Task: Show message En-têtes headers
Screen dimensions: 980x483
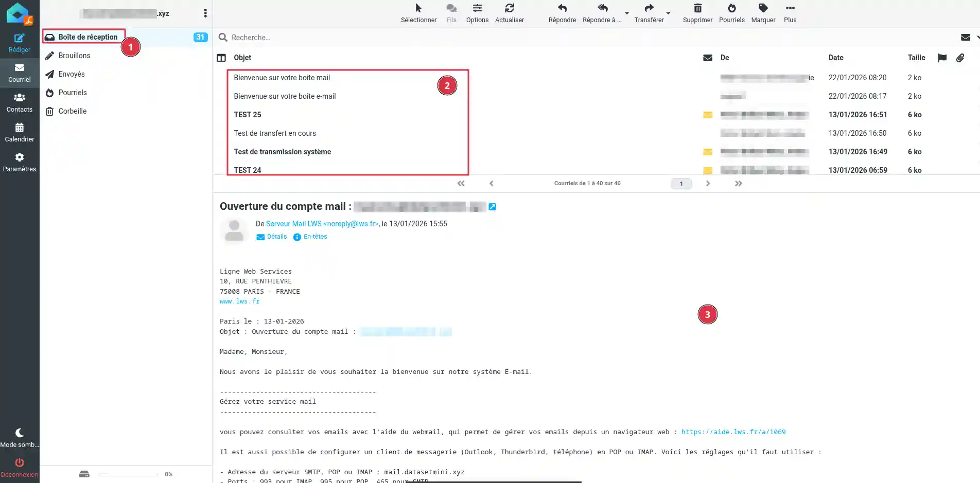Action: pyautogui.click(x=310, y=237)
